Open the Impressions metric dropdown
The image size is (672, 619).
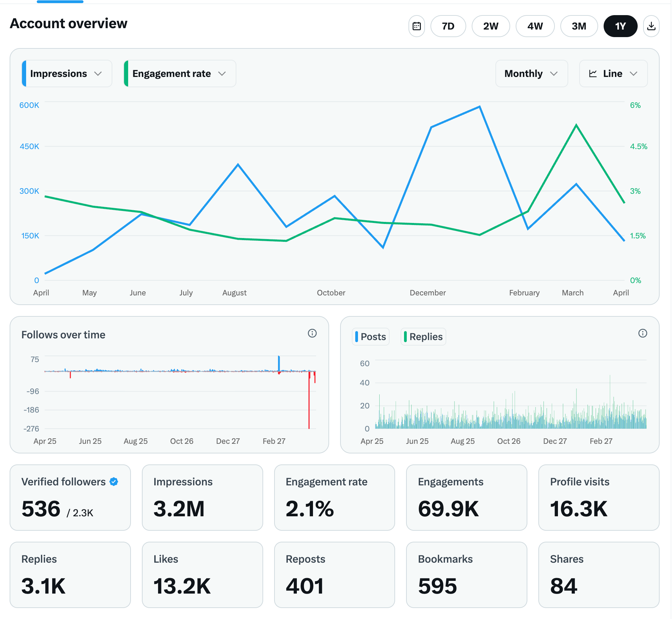click(x=67, y=74)
